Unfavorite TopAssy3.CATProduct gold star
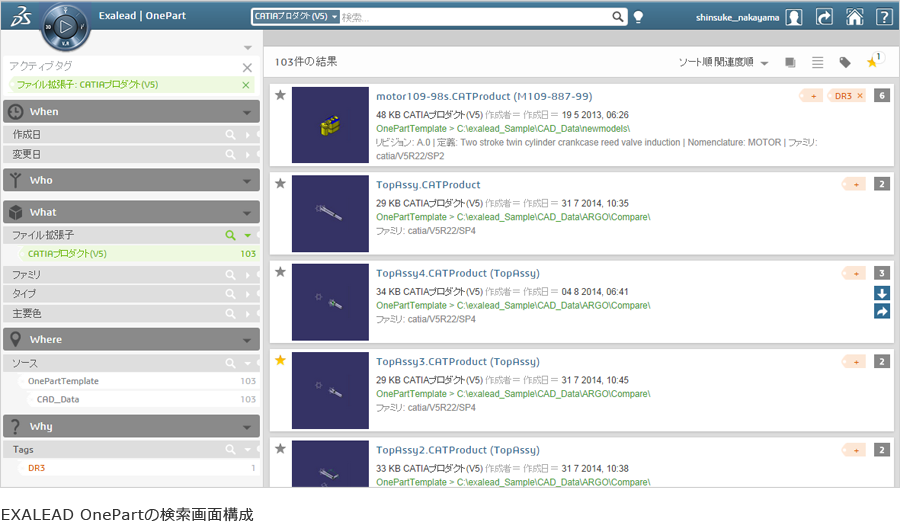The height and width of the screenshot is (522, 900). 280,361
